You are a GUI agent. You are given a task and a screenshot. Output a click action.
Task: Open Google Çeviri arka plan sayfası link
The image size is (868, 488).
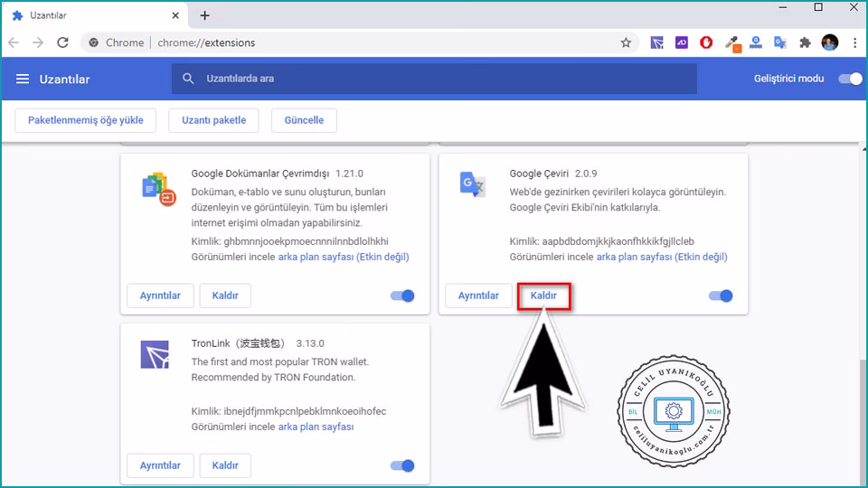[x=662, y=257]
